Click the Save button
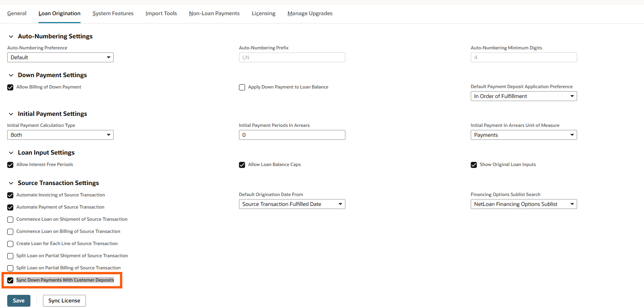Image resolution: width=644 pixels, height=307 pixels. (x=19, y=301)
